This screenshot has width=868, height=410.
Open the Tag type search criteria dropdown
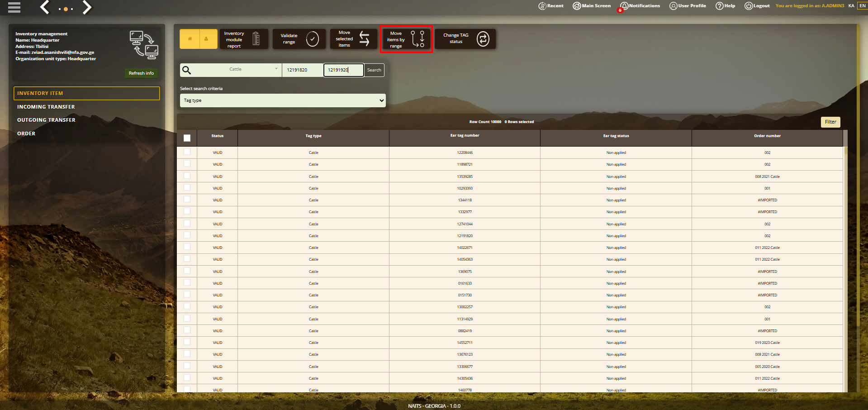coord(283,100)
